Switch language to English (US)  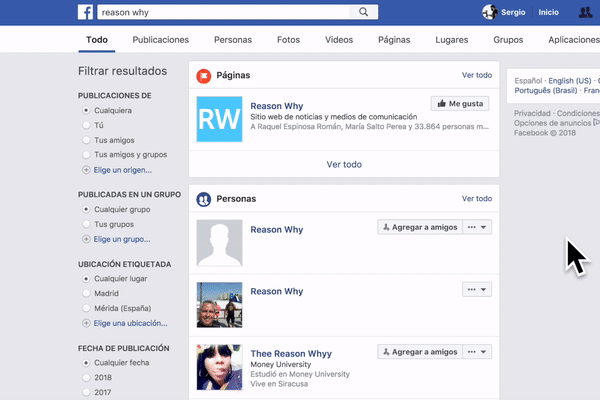(570, 81)
